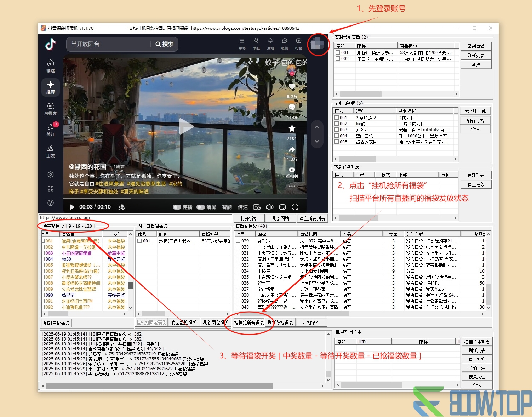Go to next video with down chevron
The width and height of the screenshot is (532, 417).
[317, 141]
